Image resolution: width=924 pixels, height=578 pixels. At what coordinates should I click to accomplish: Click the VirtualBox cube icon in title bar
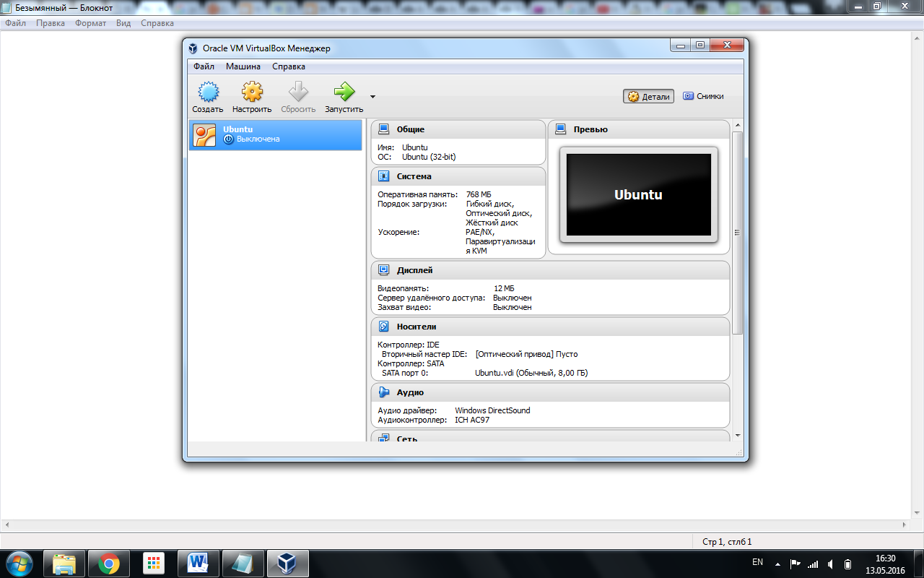coord(193,48)
